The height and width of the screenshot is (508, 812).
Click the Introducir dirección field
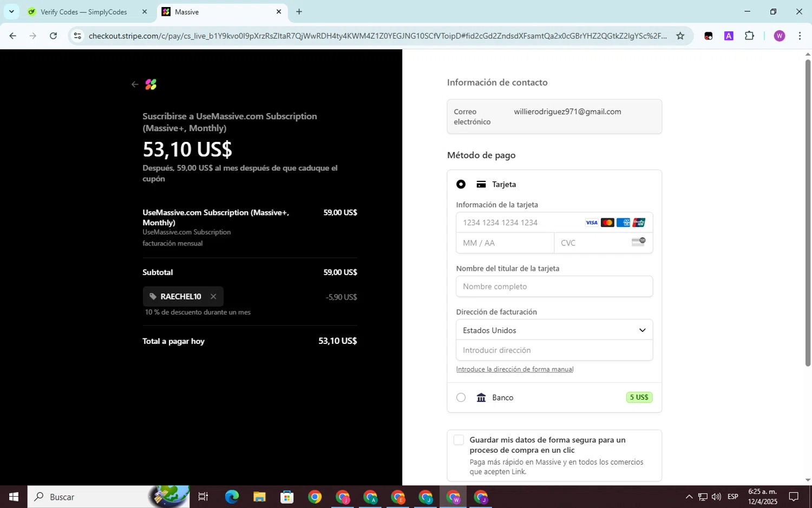tap(554, 350)
